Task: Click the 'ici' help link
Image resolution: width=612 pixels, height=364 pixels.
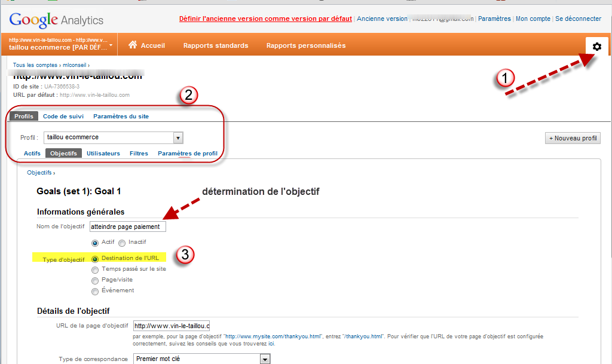Action: [271, 344]
